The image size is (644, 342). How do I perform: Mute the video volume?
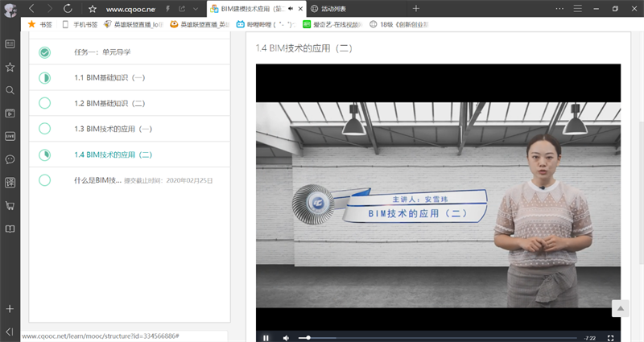(286, 337)
